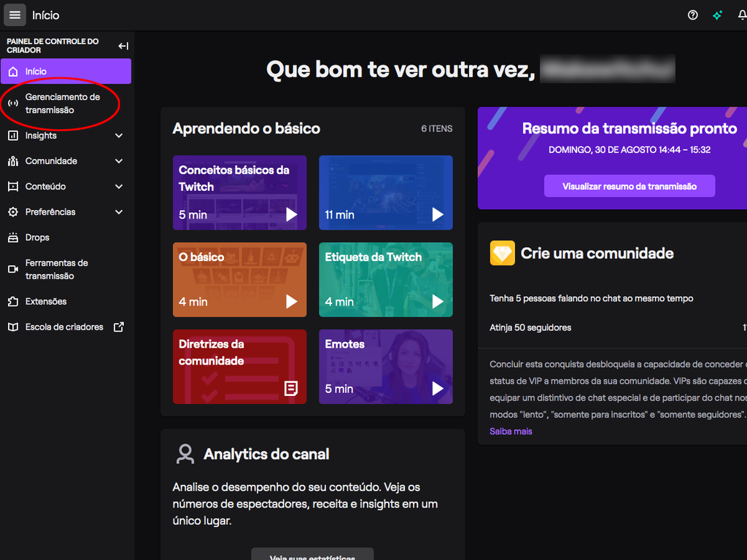747x560 pixels.
Task: Open the Conceitos básicos da Twitch card
Action: [x=239, y=192]
